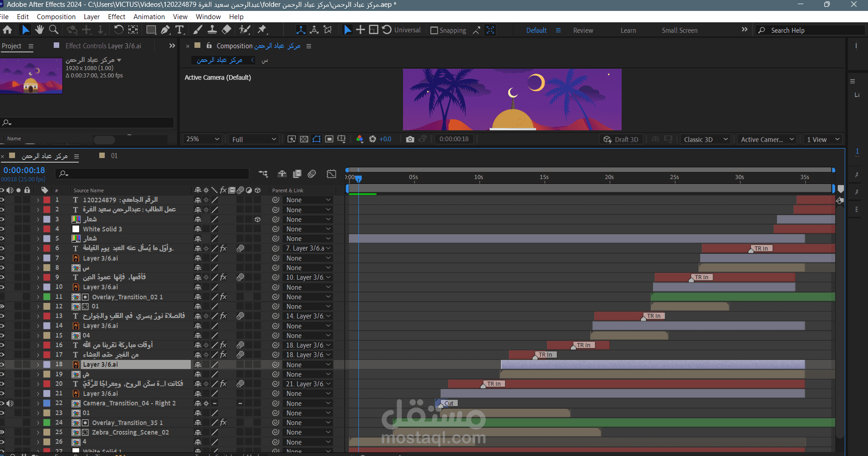Toggle the Draft 3D button
Viewport: 868px width, 456px height.
pos(621,139)
